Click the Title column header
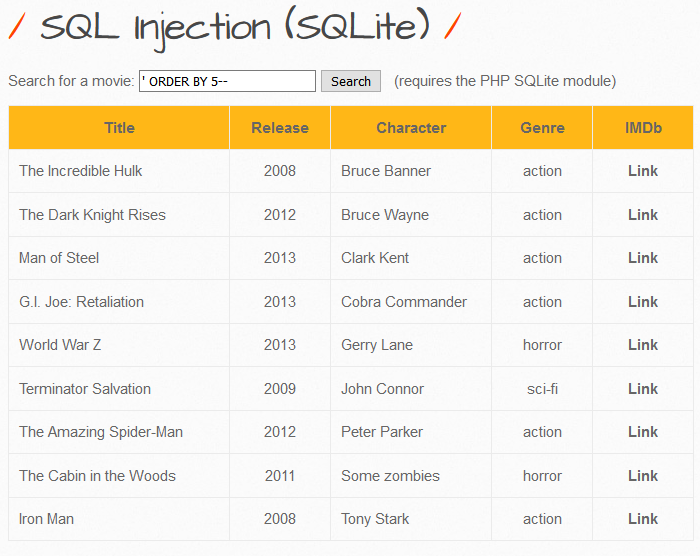The height and width of the screenshot is (556, 700). point(119,128)
